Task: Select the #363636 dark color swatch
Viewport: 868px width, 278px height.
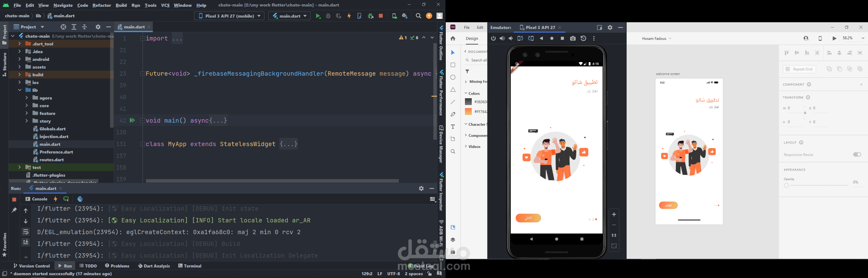Action: 468,102
